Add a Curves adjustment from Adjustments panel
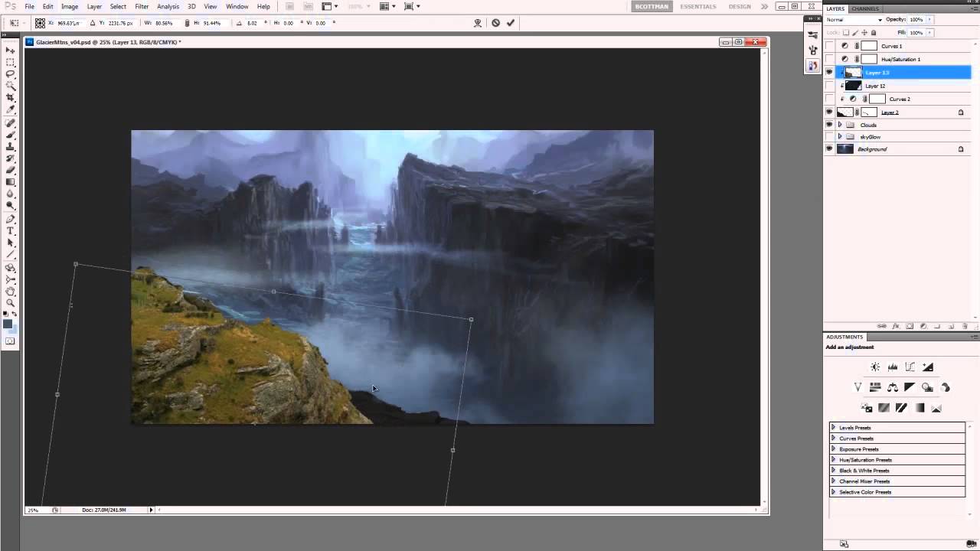 pos(910,367)
